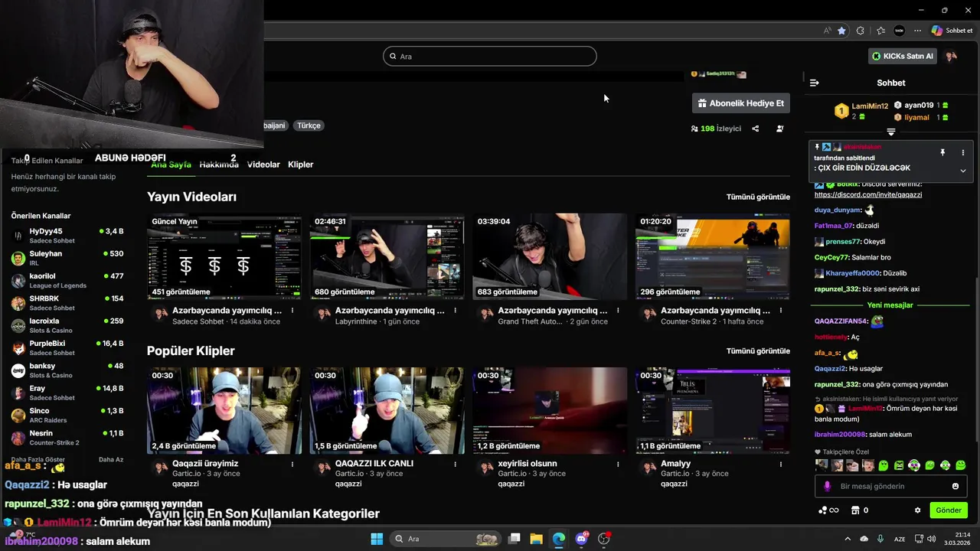Viewport: 980px width, 551px height.
Task: Open the share icon beside the viewer count
Action: pos(755,129)
